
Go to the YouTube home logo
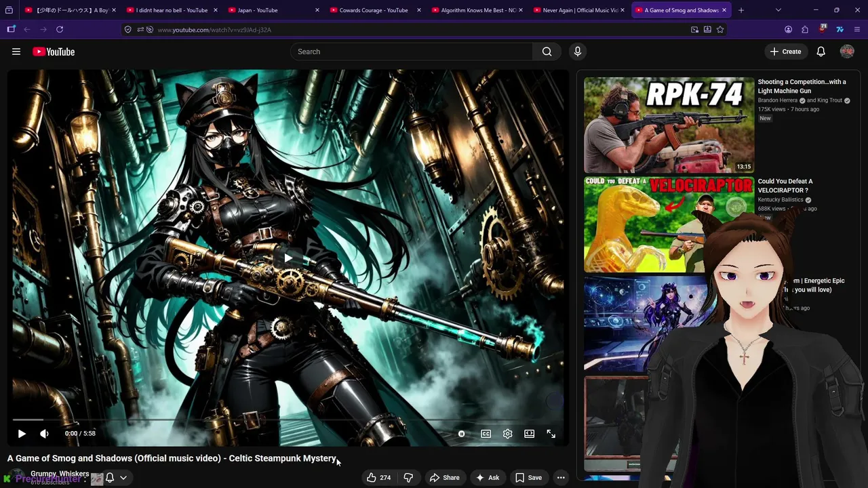tap(54, 52)
